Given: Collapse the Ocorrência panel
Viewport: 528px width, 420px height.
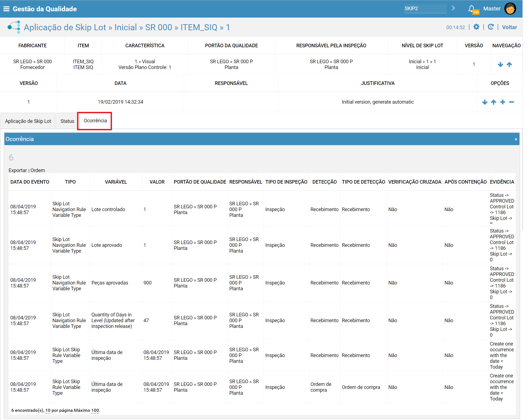Looking at the screenshot, I should pyautogui.click(x=516, y=139).
